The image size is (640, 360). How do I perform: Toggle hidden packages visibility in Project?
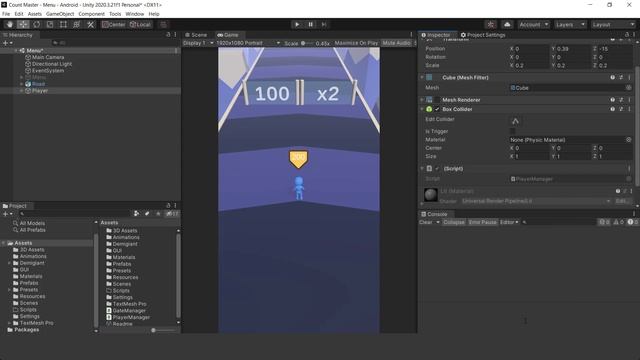[x=172, y=213]
